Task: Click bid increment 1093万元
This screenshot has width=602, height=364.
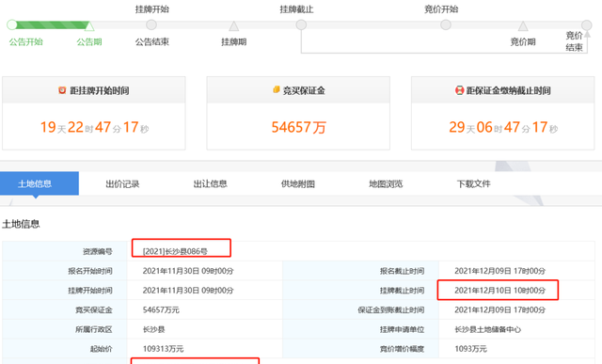Action: [x=470, y=349]
